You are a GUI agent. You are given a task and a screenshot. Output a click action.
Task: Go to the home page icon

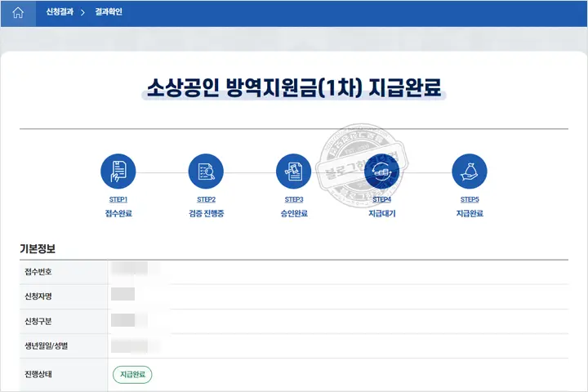click(18, 13)
